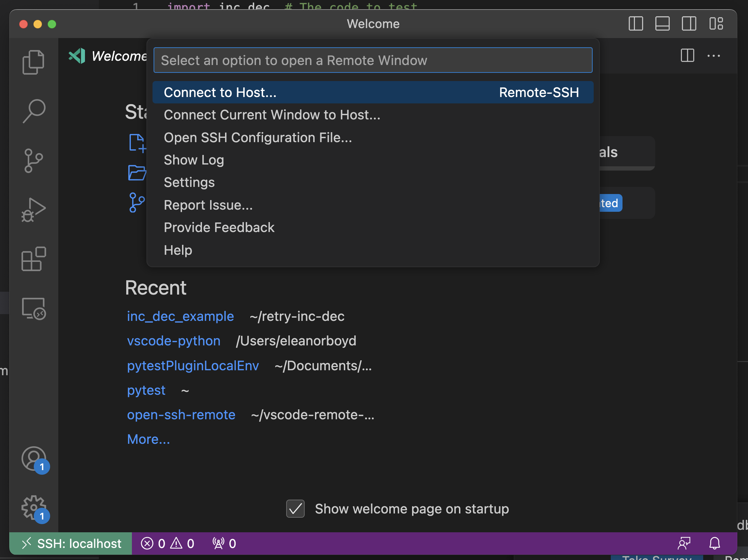Choose Help in remote options list
The width and height of the screenshot is (748, 560).
pos(373,250)
